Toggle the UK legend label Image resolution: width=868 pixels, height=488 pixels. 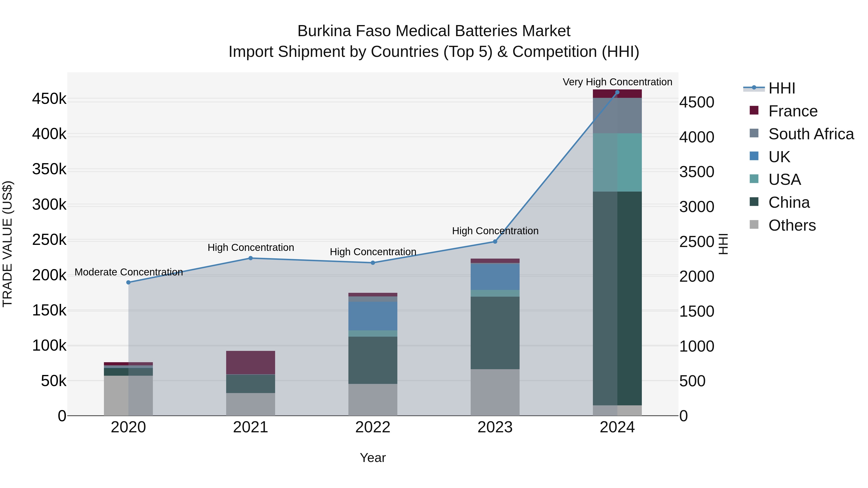pos(779,157)
